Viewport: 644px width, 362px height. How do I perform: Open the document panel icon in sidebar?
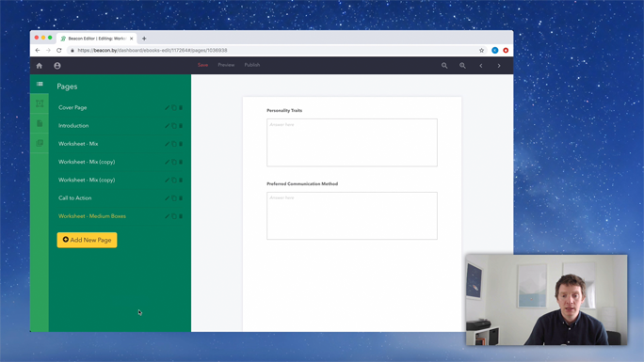(40, 123)
